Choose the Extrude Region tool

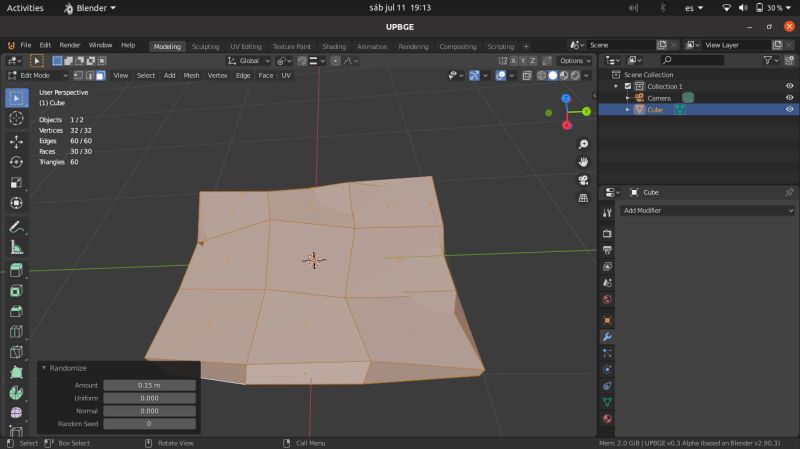point(16,270)
